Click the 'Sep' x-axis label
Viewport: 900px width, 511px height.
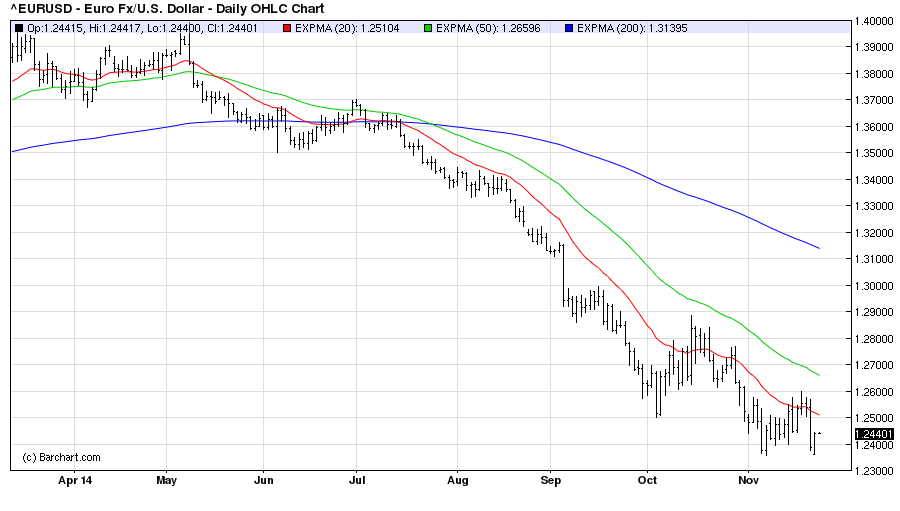550,480
